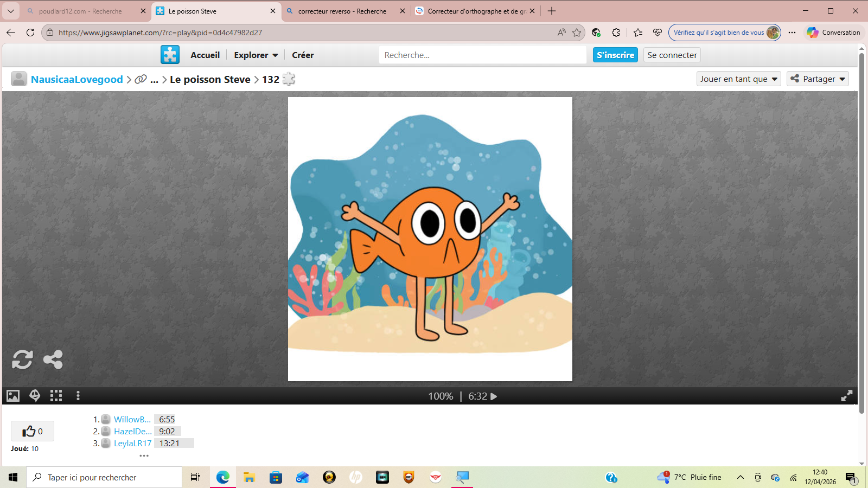Open the three-dot more options menu
Viewport: 868px width, 488px height.
point(78,396)
